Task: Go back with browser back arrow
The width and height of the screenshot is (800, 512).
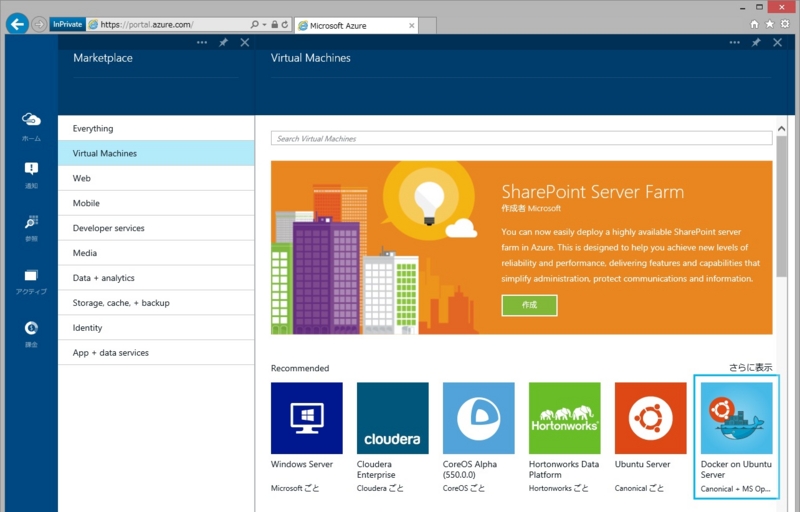Action: tap(17, 24)
